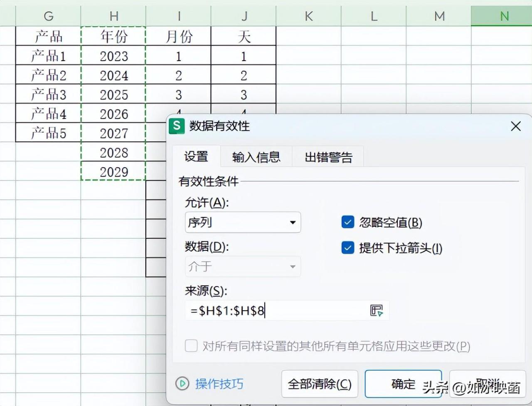
Task: Click the cell containing 月份
Action: pos(179,36)
